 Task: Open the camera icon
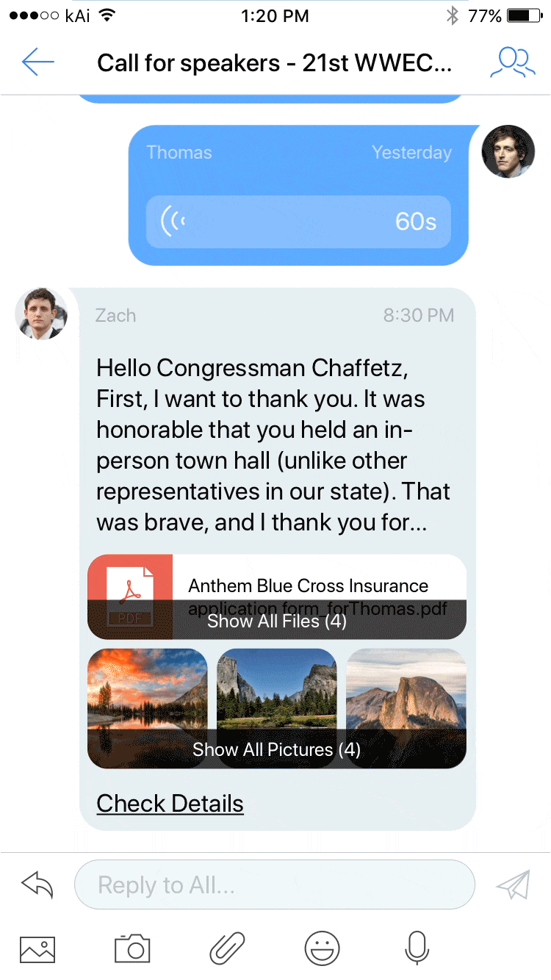tap(132, 948)
